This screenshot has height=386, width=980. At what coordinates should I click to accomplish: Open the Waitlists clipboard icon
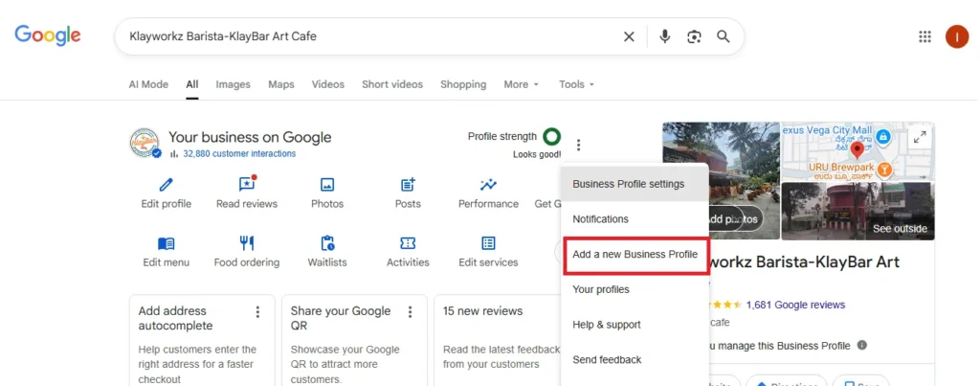[327, 243]
